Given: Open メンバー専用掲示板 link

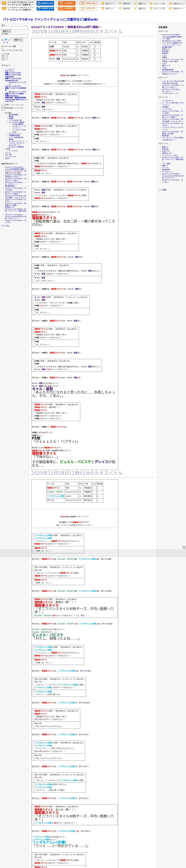Looking at the screenshot, I should tap(16, 137).
